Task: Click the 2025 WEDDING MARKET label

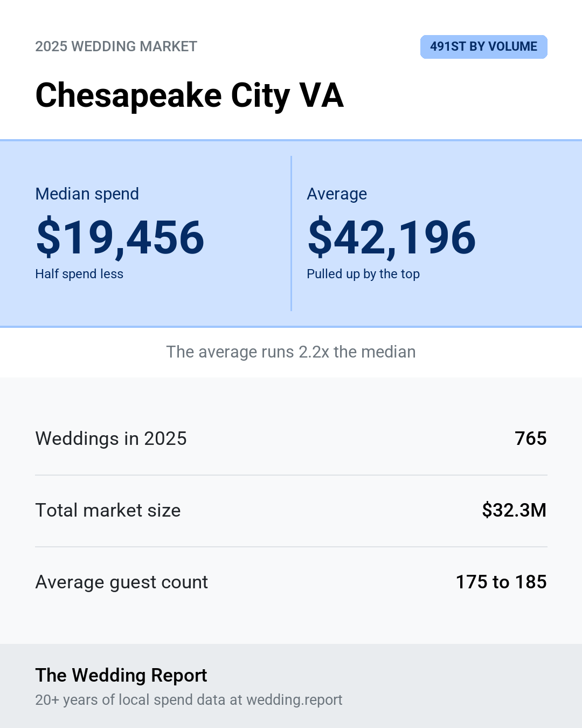Action: tap(116, 46)
